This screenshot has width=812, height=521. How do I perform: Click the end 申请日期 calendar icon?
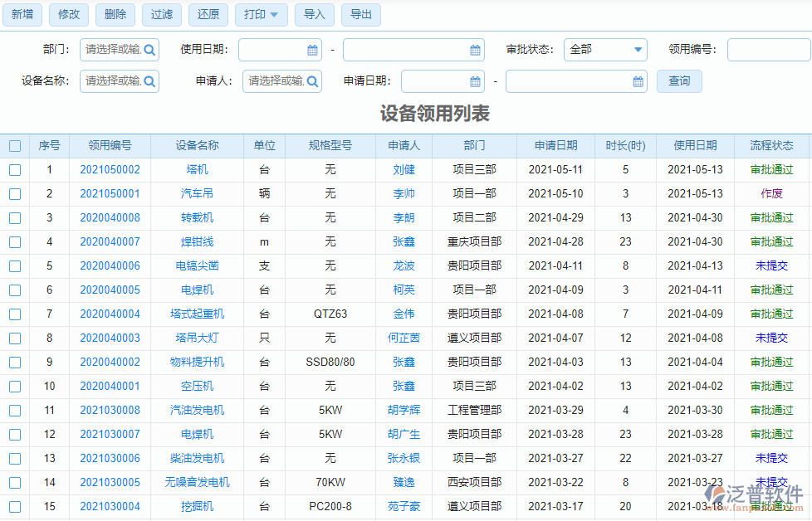(637, 82)
